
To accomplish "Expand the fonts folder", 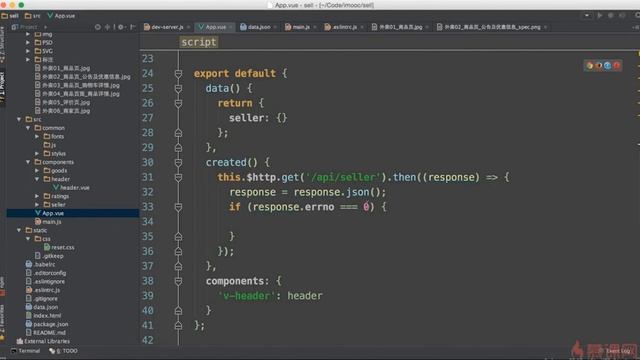I will tap(37, 136).
